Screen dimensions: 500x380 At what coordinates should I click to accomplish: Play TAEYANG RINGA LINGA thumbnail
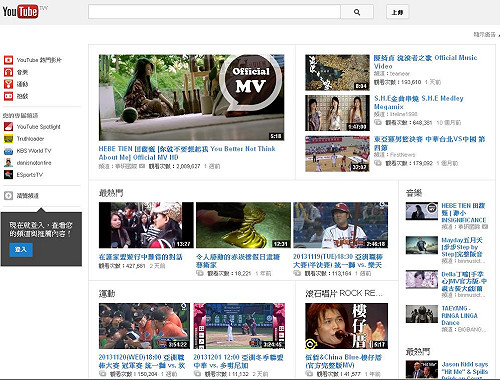click(x=422, y=314)
